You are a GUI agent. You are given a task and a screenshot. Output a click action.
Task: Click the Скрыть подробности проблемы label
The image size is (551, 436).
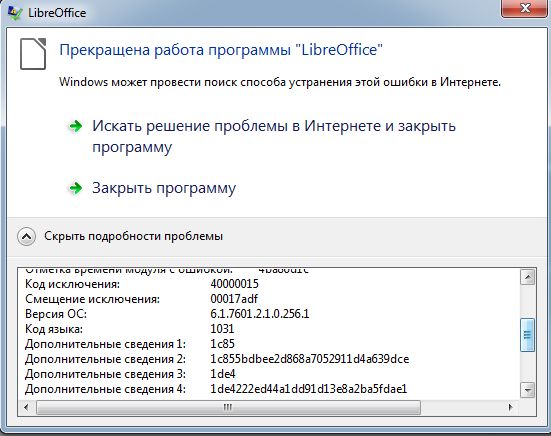[134, 236]
